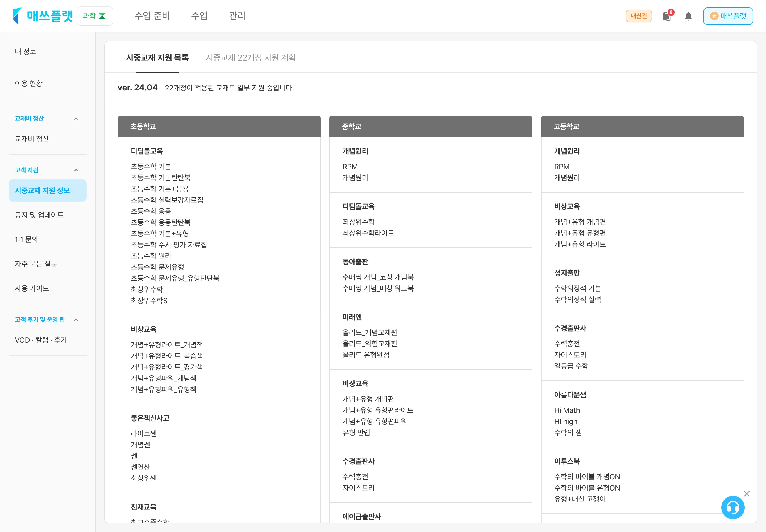Select the 시중교재 지원 목록 tab
The width and height of the screenshot is (766, 532).
157,57
